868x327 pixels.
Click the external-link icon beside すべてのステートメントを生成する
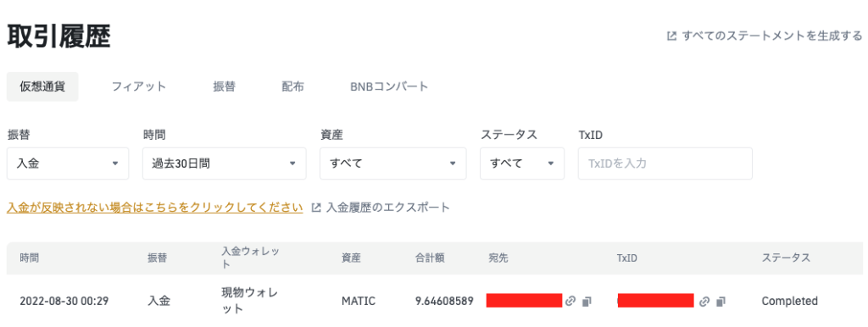click(671, 36)
